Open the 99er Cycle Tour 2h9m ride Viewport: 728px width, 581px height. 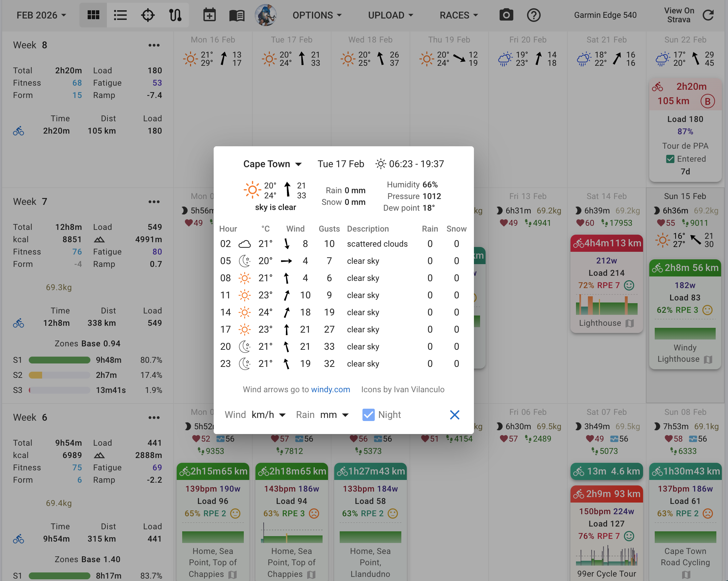tap(606, 533)
